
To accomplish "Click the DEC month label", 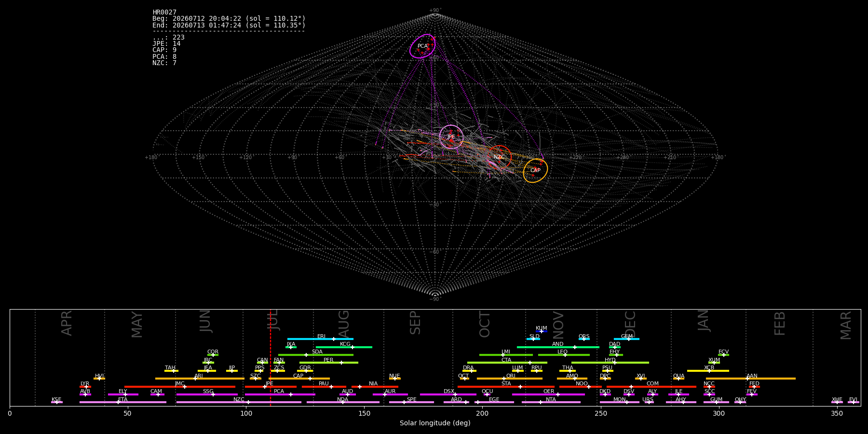I will click(630, 324).
